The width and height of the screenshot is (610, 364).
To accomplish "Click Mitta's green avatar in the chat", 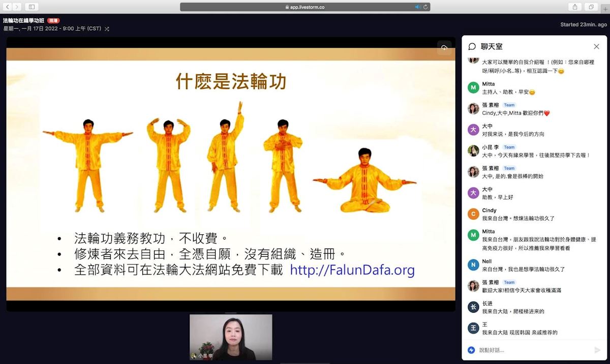I will (x=473, y=87).
